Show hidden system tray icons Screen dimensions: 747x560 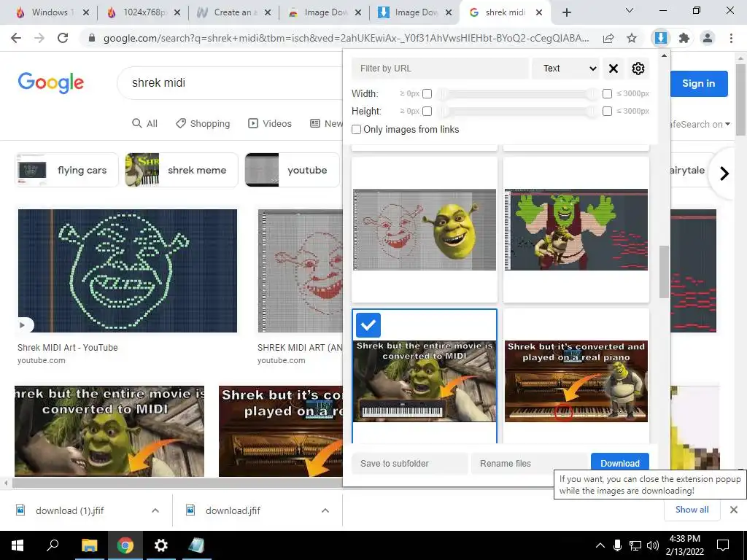coord(600,545)
